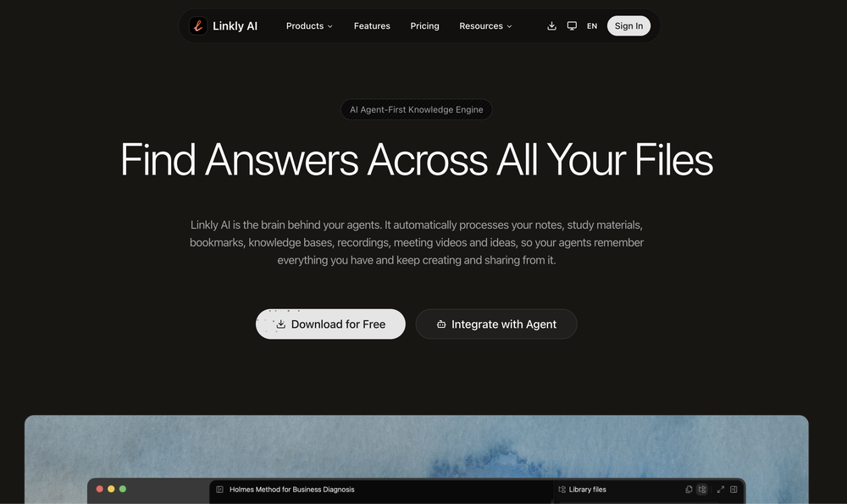This screenshot has width=847, height=504.
Task: Click the download icon in navbar
Action: tap(551, 26)
